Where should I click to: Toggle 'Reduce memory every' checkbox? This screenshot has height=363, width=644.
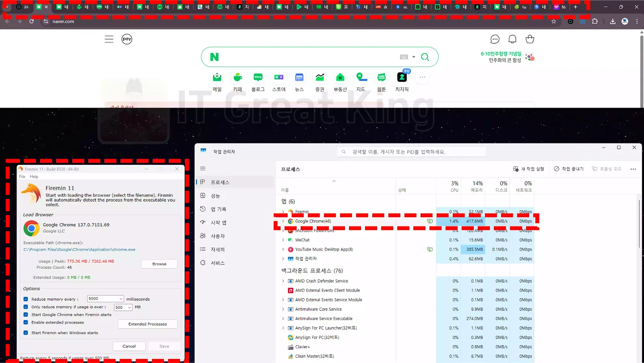pos(26,299)
